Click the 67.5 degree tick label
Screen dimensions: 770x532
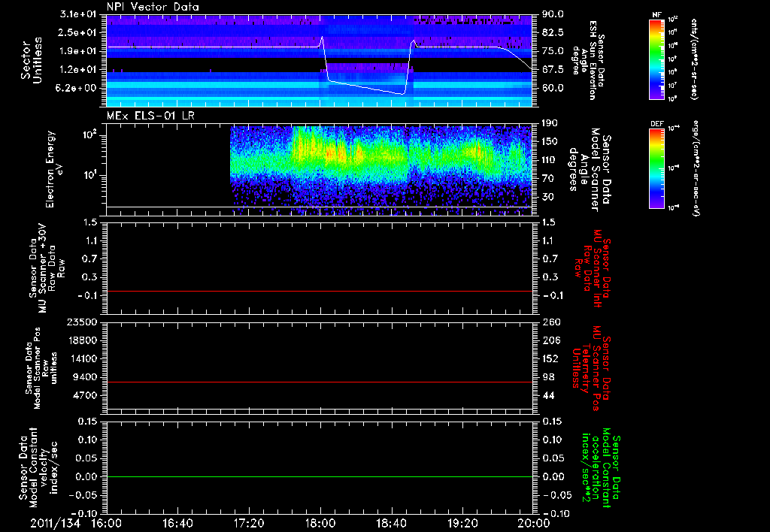pos(553,70)
